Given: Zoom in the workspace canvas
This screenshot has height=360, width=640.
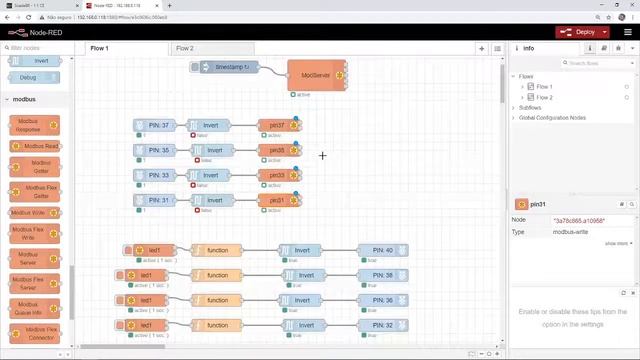Looking at the screenshot, I should click(x=497, y=354).
